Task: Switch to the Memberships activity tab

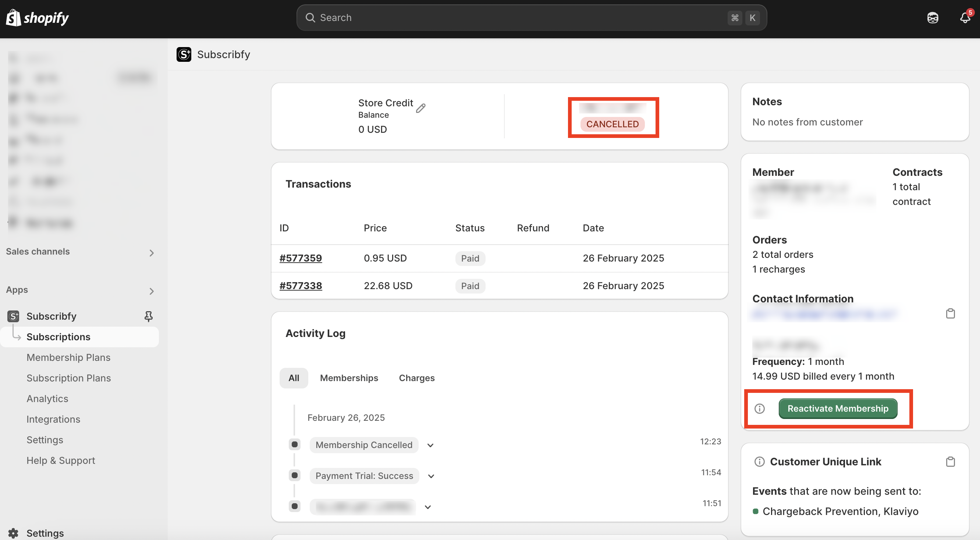Action: pyautogui.click(x=349, y=378)
